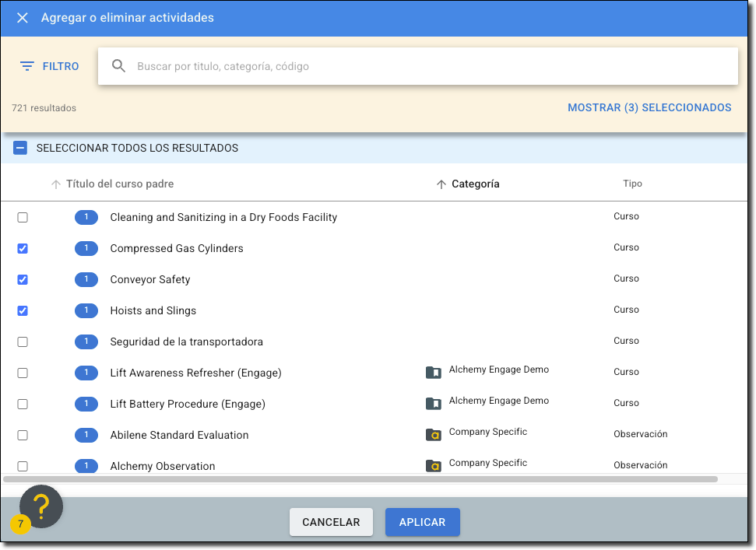This screenshot has width=756, height=550.
Task: Click the search magnifier icon
Action: (118, 66)
